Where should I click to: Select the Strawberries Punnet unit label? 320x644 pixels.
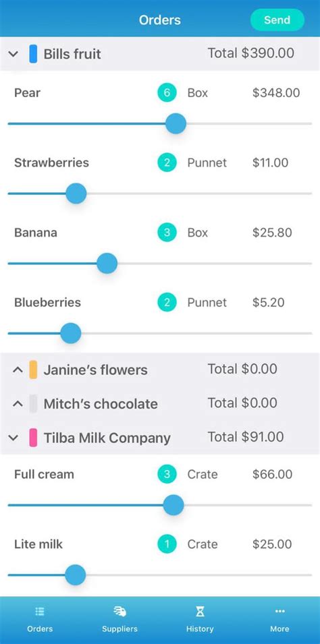pos(207,163)
